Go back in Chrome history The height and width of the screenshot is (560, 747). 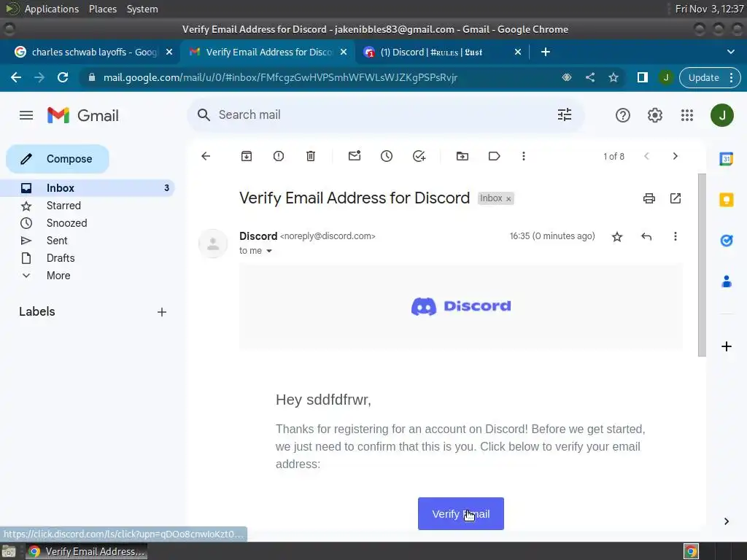[x=16, y=77]
